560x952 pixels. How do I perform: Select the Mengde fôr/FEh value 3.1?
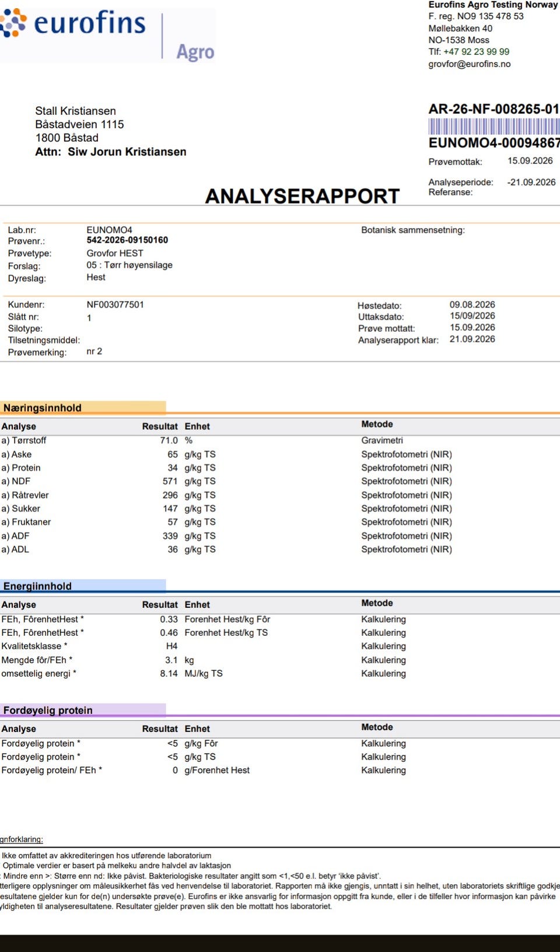171,660
